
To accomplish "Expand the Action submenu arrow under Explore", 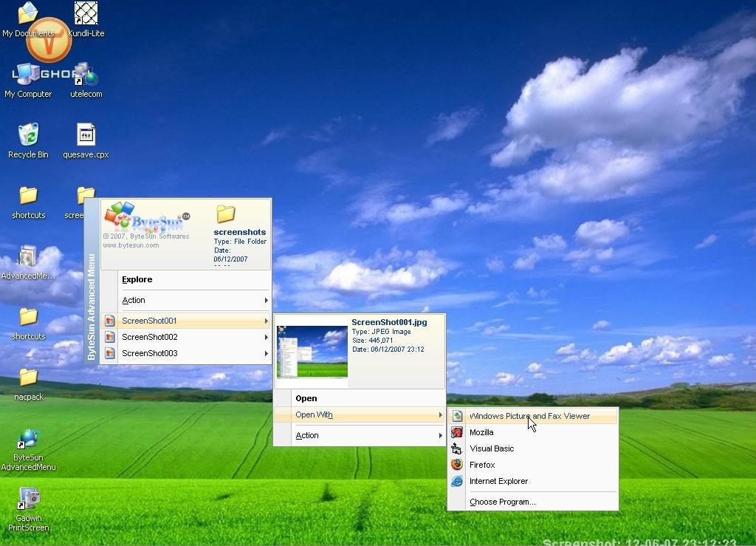I will pos(266,300).
